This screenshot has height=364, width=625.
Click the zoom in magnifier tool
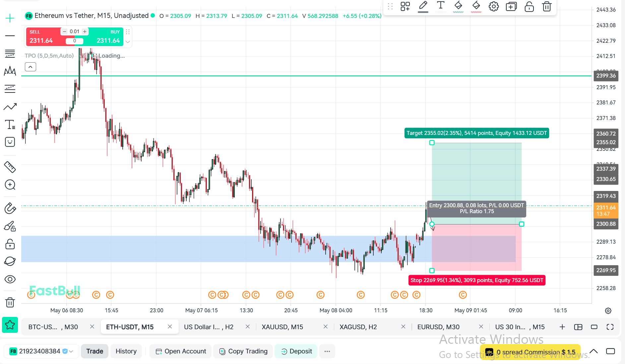point(10,185)
